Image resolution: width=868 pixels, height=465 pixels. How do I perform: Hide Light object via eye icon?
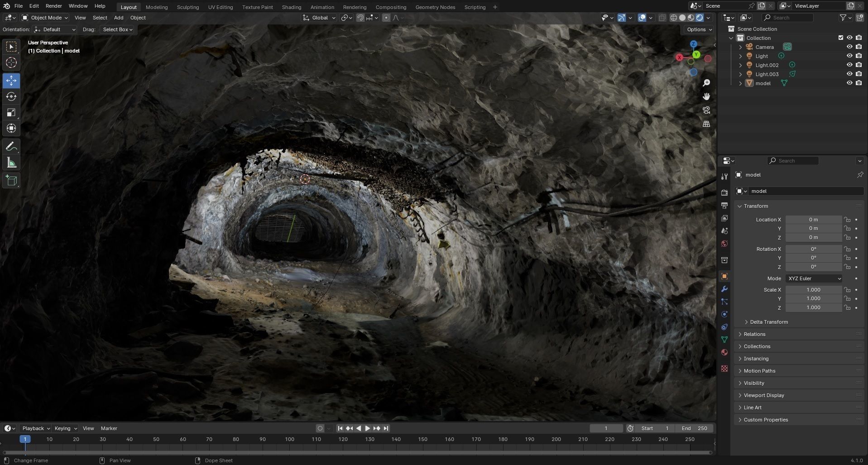coord(849,56)
